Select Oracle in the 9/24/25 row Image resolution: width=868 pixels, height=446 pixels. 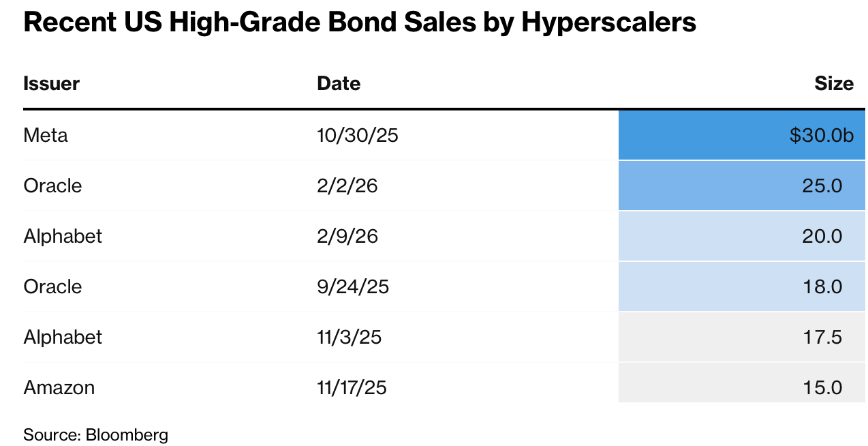pos(52,286)
